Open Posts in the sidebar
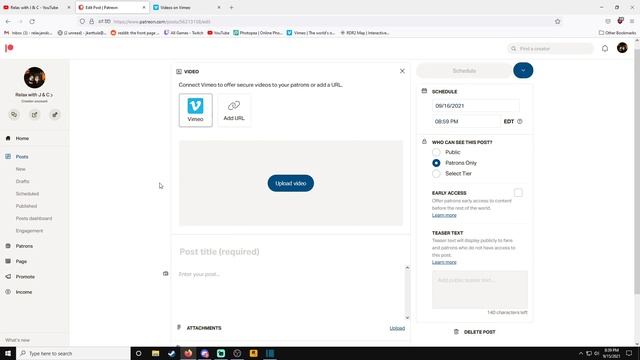The height and width of the screenshot is (360, 640). [x=22, y=157]
